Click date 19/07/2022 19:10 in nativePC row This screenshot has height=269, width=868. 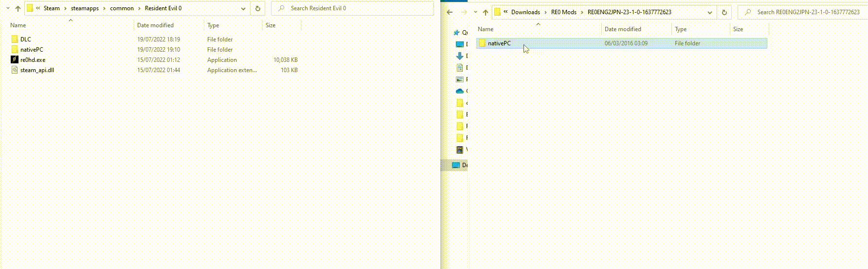(159, 50)
